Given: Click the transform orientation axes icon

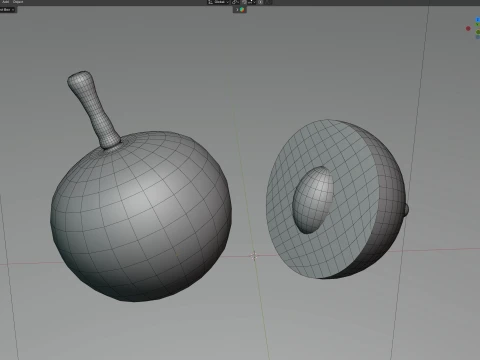Looking at the screenshot, I should click(210, 2).
